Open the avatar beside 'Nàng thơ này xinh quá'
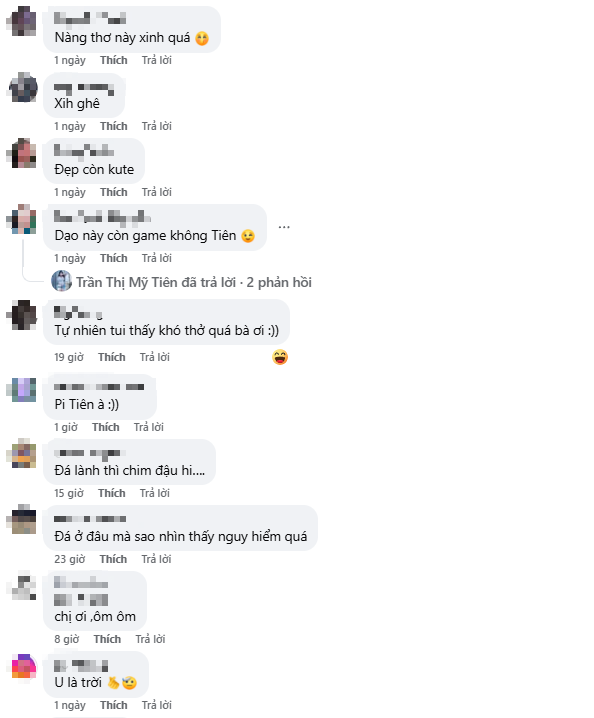The width and height of the screenshot is (594, 718). (x=21, y=21)
